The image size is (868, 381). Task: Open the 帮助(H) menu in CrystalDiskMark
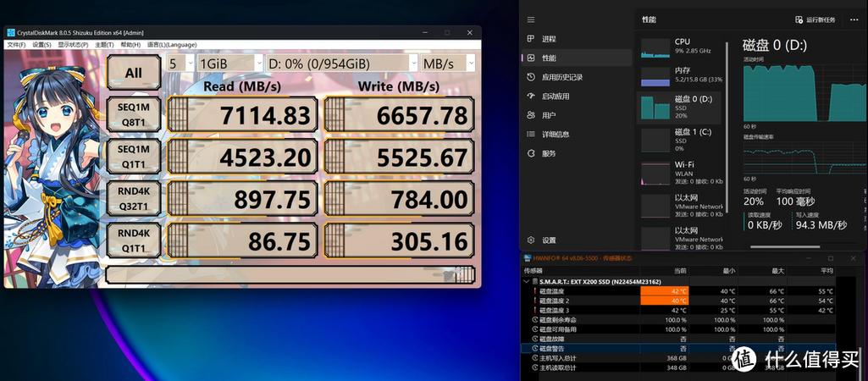130,45
